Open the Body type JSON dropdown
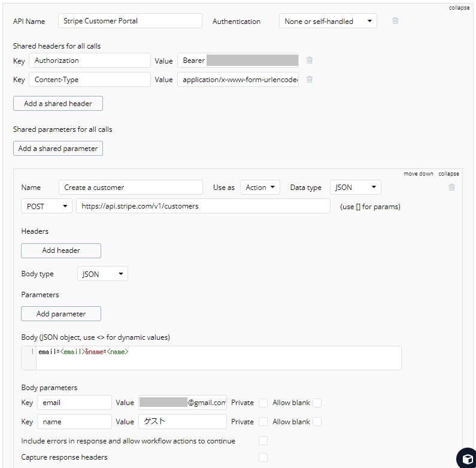 (x=102, y=274)
